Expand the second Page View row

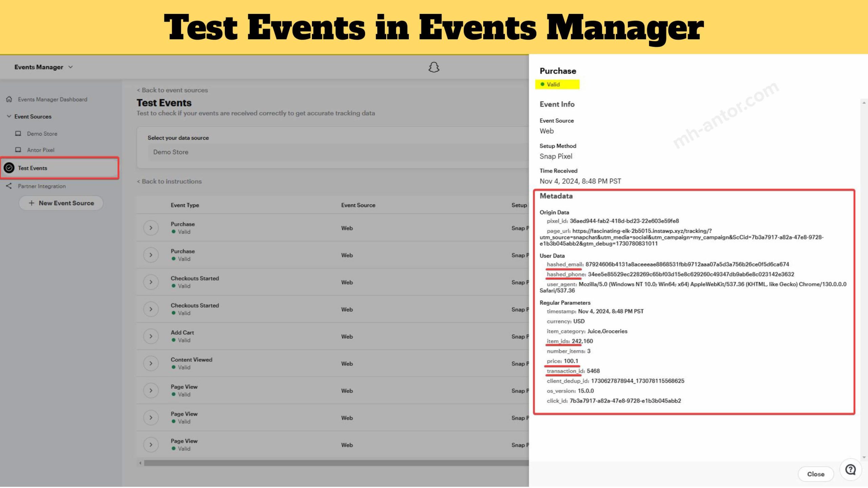151,418
